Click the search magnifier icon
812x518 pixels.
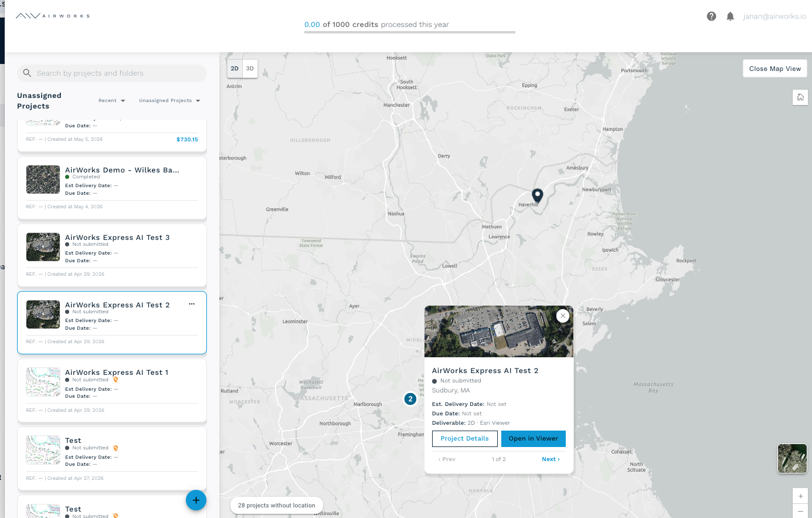click(x=27, y=73)
